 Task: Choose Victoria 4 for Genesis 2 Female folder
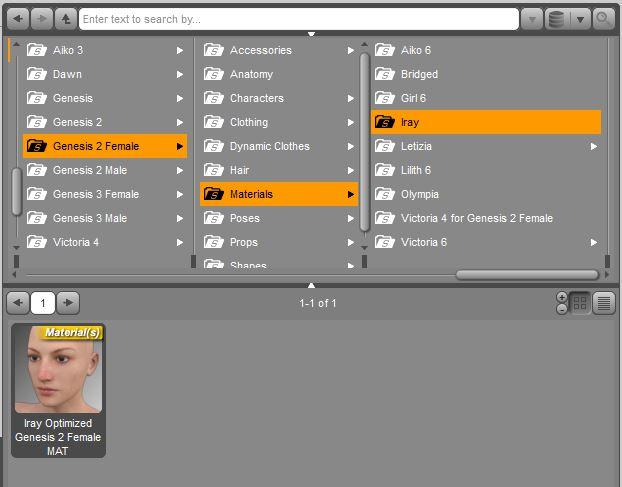pos(486,218)
